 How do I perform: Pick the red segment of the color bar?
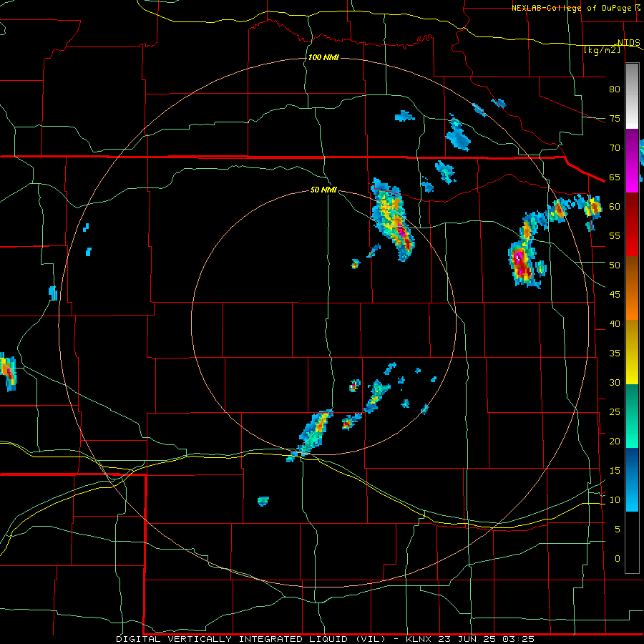click(632, 224)
